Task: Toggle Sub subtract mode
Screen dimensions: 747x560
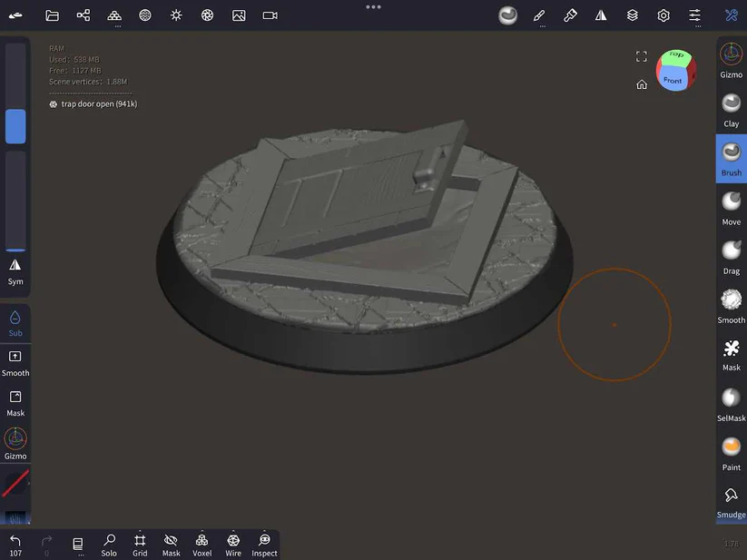Action: click(15, 323)
